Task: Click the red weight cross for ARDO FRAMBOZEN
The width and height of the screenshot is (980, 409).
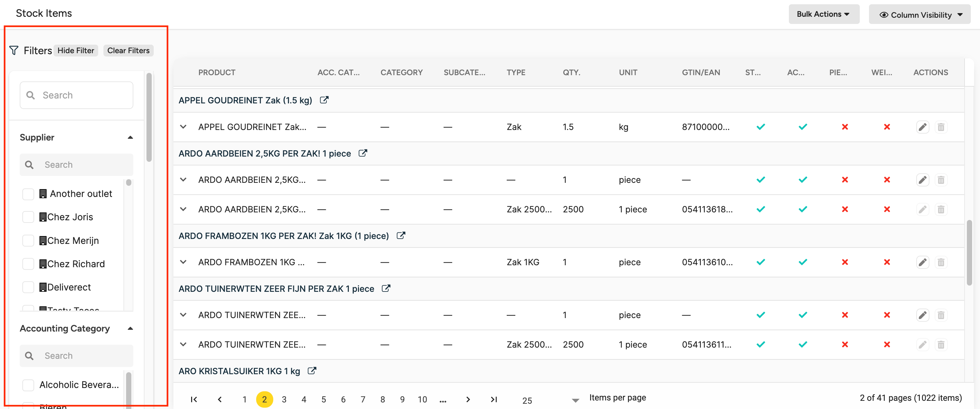Action: 887,262
